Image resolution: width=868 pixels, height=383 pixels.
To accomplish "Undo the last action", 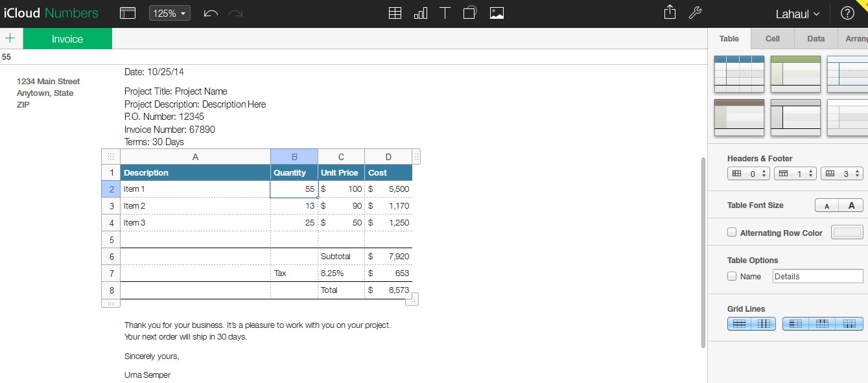I will click(x=211, y=13).
